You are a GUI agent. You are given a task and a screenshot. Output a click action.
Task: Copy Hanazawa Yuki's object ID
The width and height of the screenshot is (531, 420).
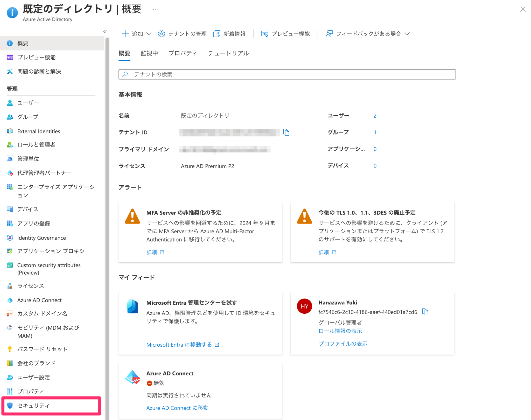pyautogui.click(x=425, y=312)
